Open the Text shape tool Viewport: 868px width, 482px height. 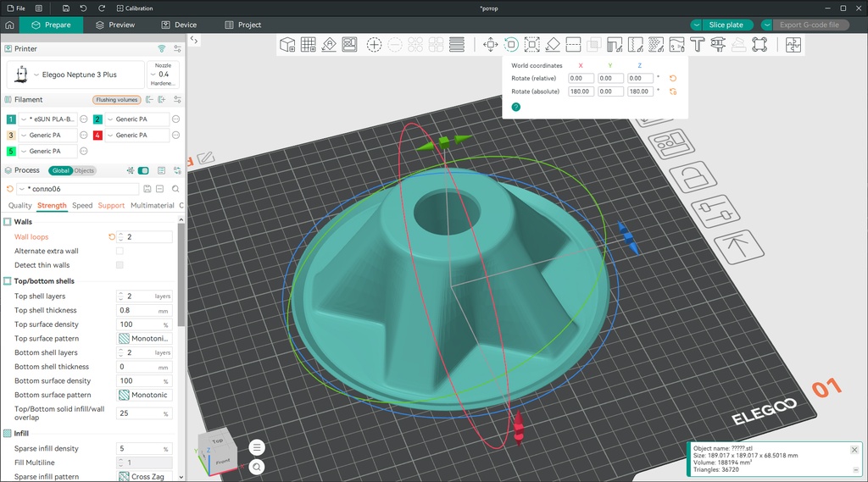click(x=697, y=44)
